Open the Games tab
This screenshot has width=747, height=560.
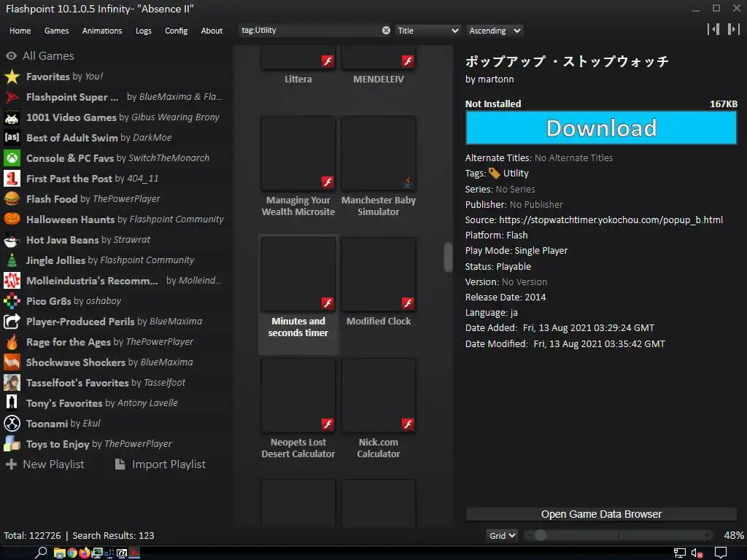click(56, 31)
